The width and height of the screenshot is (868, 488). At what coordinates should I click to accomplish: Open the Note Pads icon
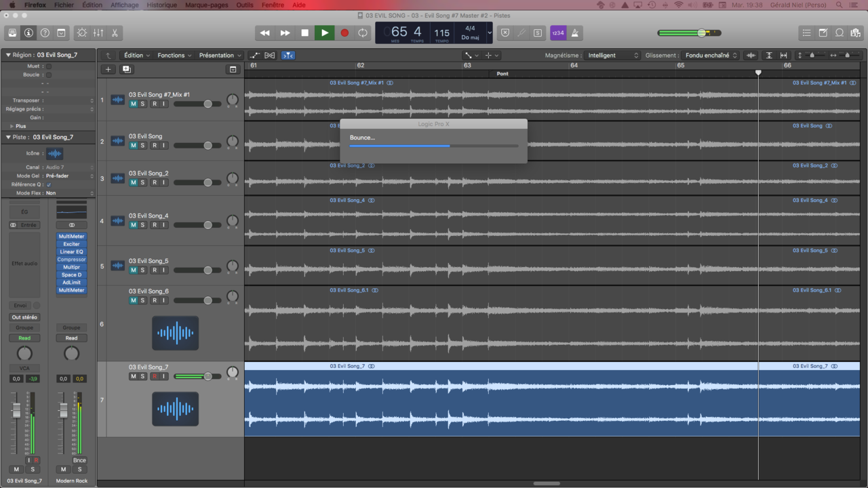click(x=823, y=33)
